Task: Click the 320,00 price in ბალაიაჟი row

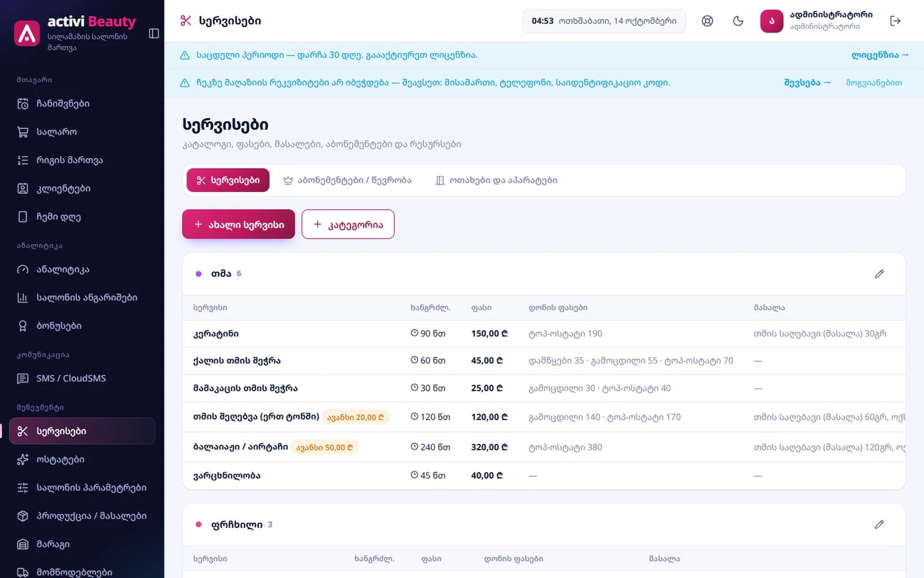Action: 489,447
